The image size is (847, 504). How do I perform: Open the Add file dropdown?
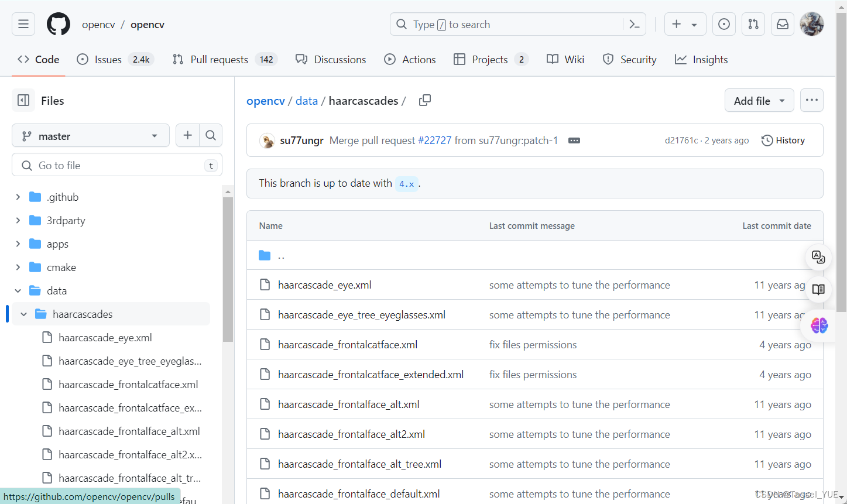tap(759, 101)
